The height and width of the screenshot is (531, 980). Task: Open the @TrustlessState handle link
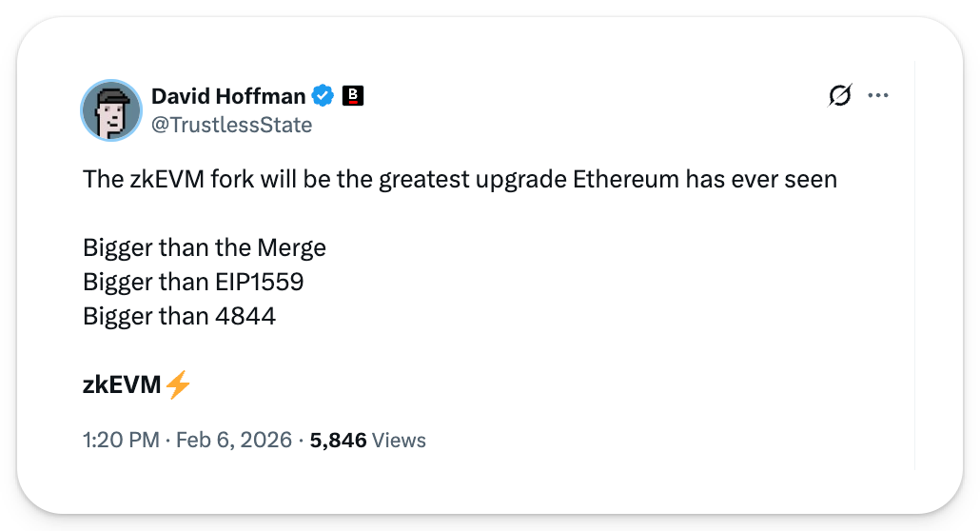[x=231, y=125]
